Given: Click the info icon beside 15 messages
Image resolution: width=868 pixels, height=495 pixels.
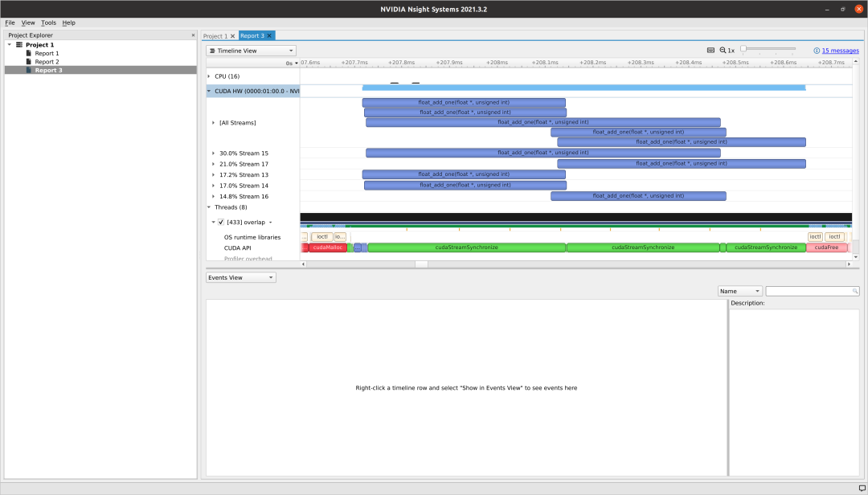Looking at the screenshot, I should click(x=817, y=51).
